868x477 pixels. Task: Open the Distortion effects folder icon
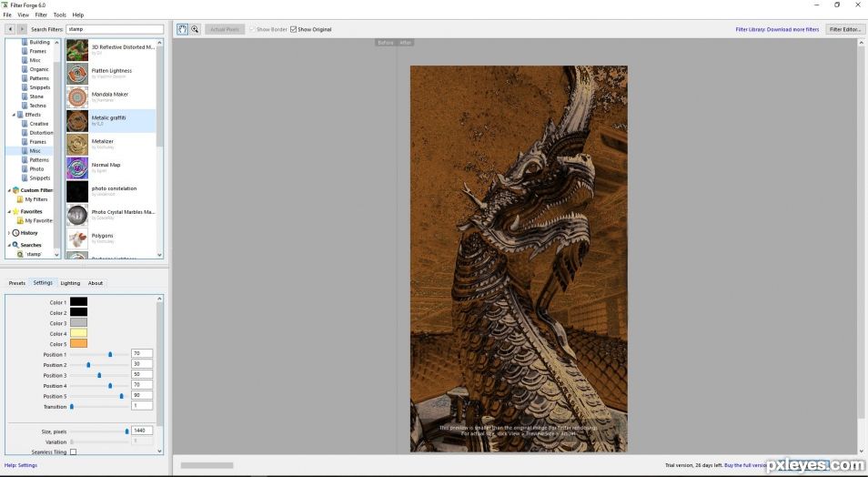tap(25, 133)
